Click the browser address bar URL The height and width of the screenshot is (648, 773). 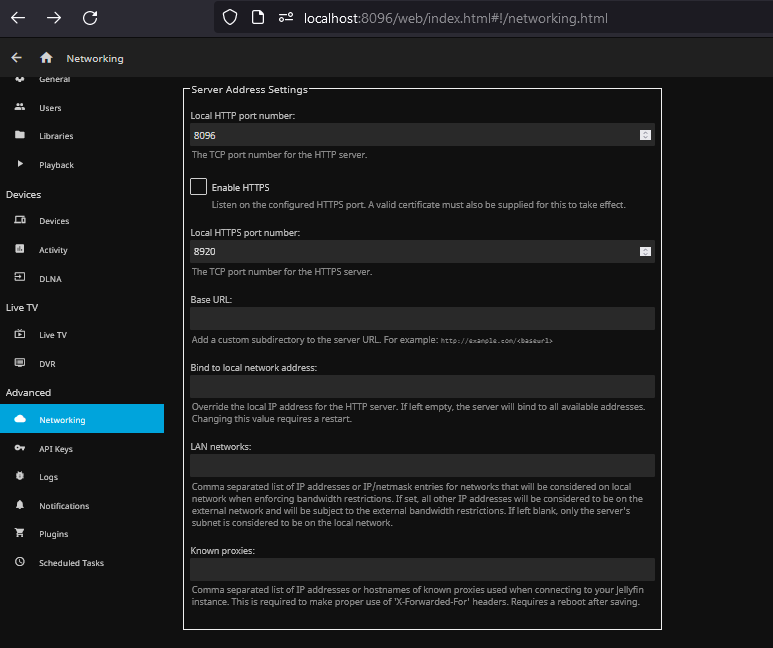click(455, 18)
